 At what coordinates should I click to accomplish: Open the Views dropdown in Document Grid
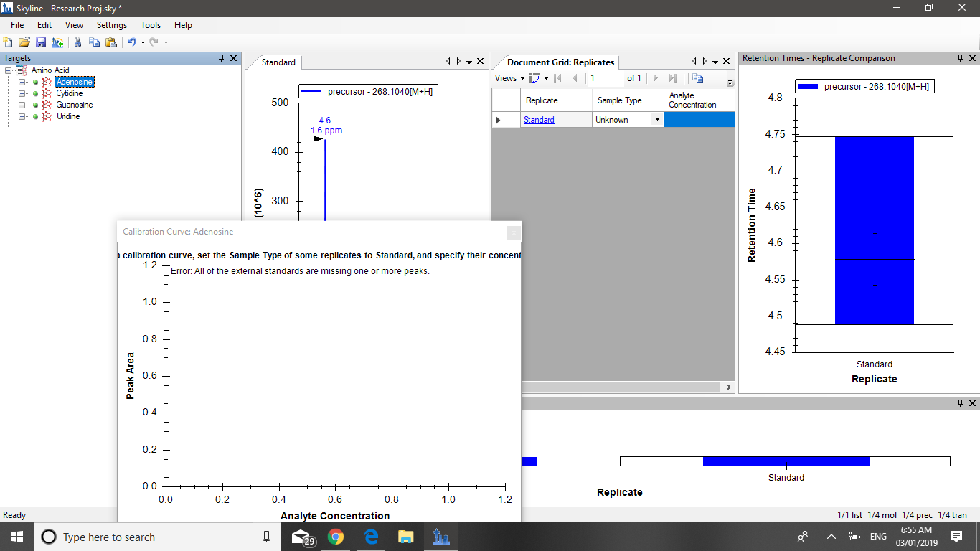coord(509,78)
